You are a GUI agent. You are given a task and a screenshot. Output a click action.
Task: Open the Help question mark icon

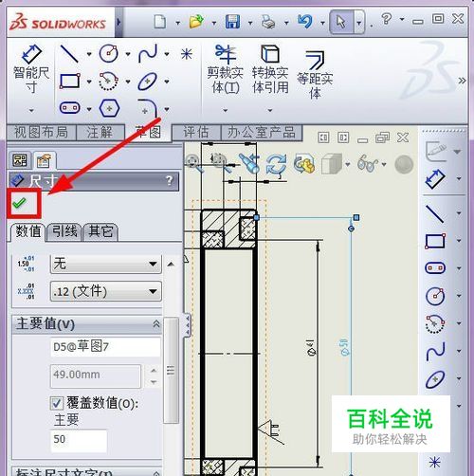pos(387,19)
